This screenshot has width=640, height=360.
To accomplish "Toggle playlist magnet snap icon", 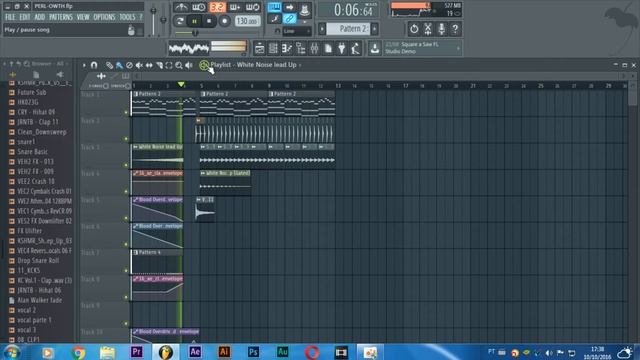I will pyautogui.click(x=94, y=65).
